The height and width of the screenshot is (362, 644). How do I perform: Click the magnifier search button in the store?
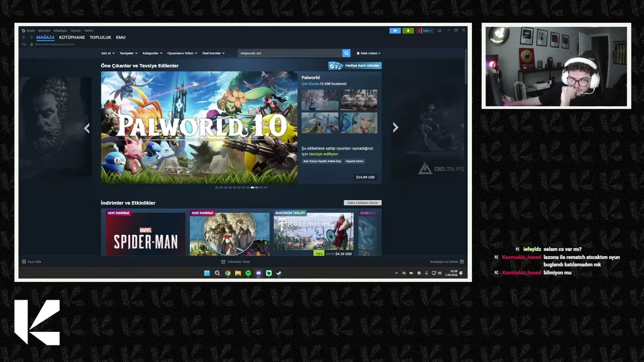[x=346, y=53]
